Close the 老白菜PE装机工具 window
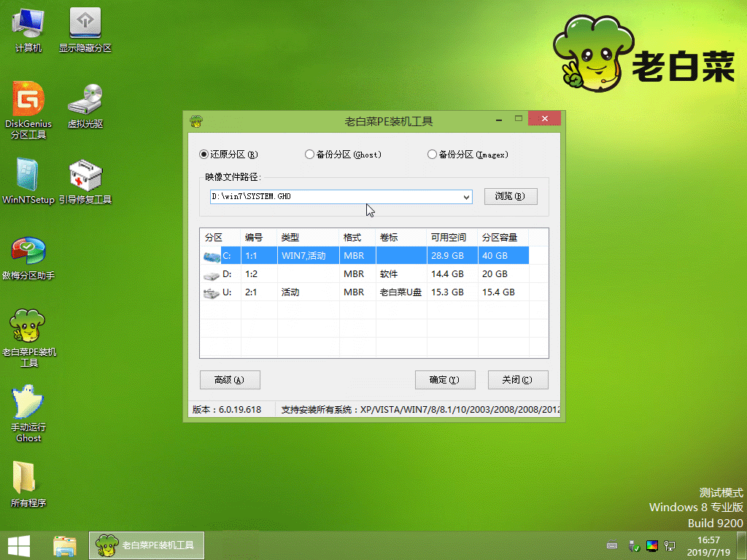 pos(544,119)
